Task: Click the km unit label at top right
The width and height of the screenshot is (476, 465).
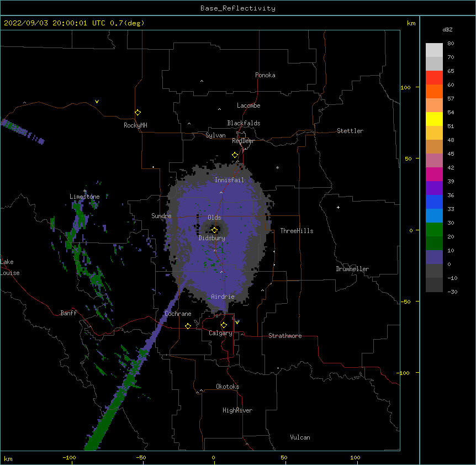Action: click(x=411, y=23)
